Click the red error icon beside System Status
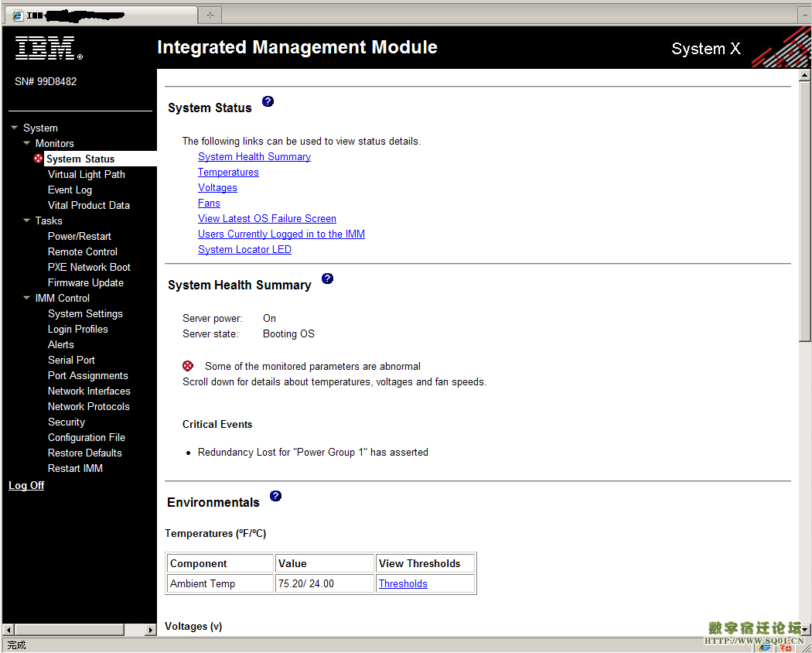Image resolution: width=812 pixels, height=653 pixels. 39,159
